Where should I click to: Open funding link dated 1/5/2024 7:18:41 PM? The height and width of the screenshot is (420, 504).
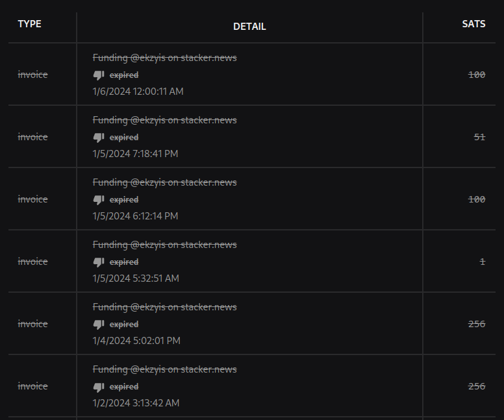pyautogui.click(x=164, y=120)
